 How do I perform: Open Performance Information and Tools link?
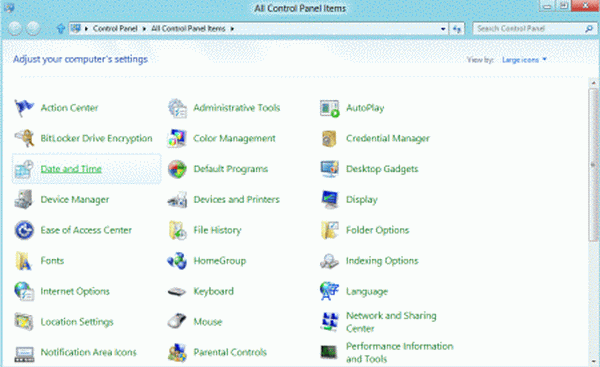click(399, 352)
